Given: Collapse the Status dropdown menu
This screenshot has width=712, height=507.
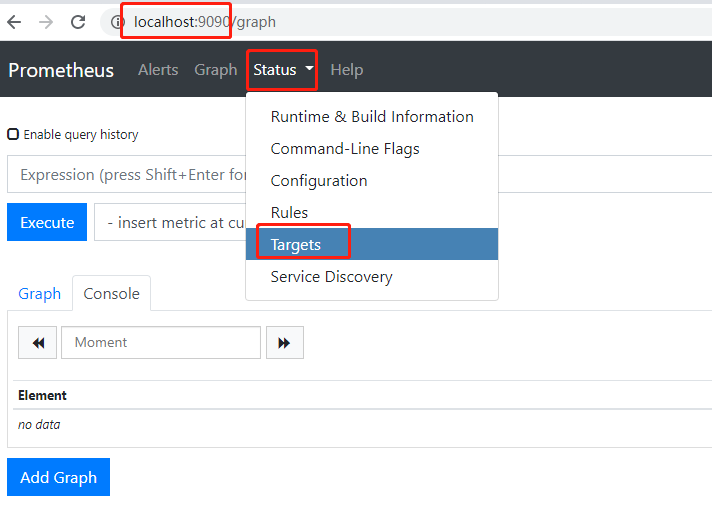Looking at the screenshot, I should [x=282, y=70].
